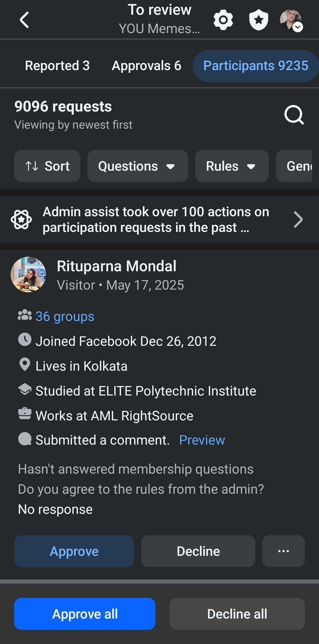Screen dimensions: 319x644
Task: Open Admin assist actions chevron
Action: tap(298, 220)
